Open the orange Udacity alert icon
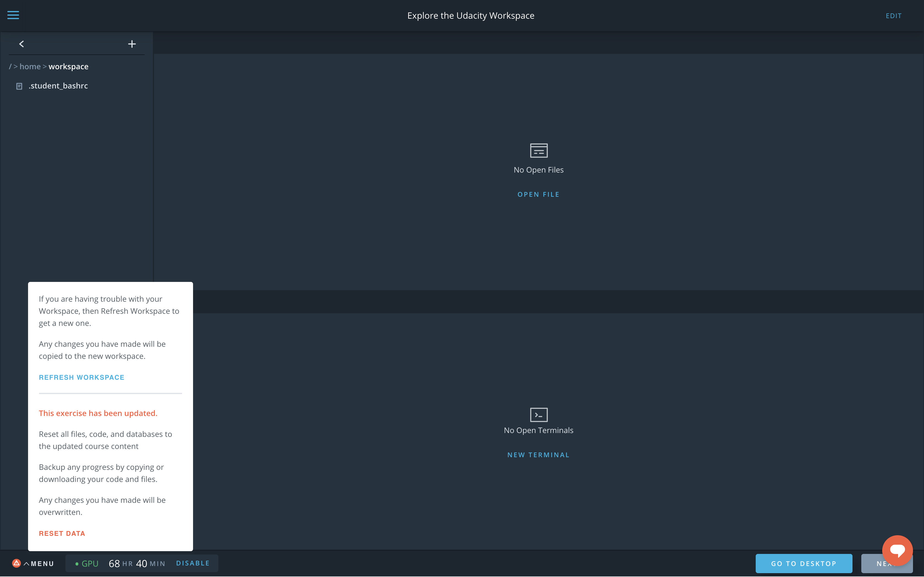 [16, 563]
